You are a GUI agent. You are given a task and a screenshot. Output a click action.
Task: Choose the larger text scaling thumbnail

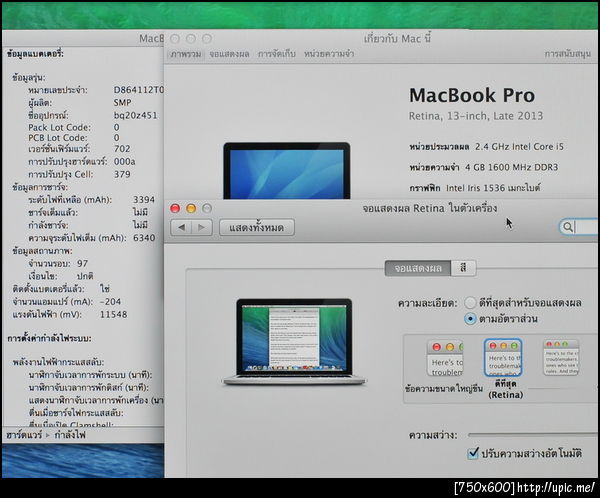pos(445,358)
